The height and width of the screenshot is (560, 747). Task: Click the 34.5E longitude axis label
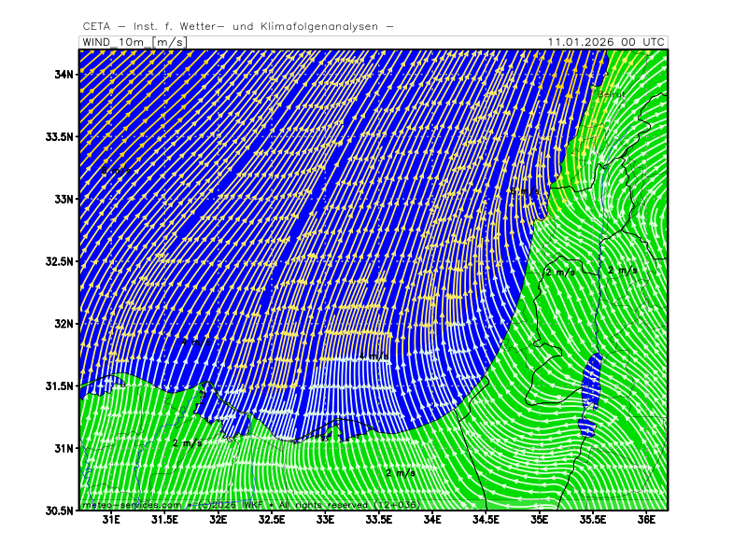[486, 520]
